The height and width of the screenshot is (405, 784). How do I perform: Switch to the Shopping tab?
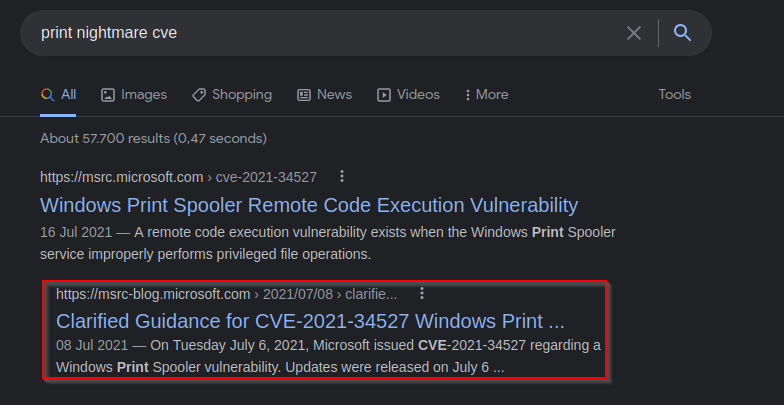[232, 94]
